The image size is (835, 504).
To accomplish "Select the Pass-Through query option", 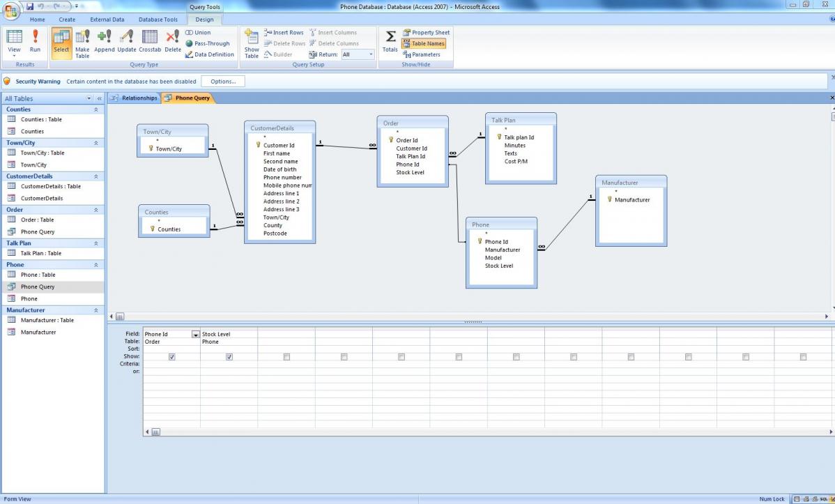I will pos(208,44).
